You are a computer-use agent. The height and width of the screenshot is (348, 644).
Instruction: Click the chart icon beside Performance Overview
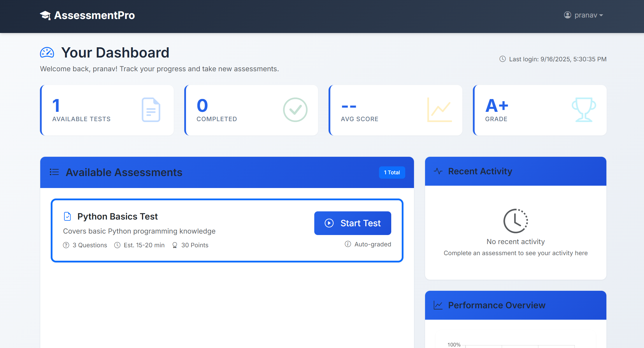(x=438, y=305)
